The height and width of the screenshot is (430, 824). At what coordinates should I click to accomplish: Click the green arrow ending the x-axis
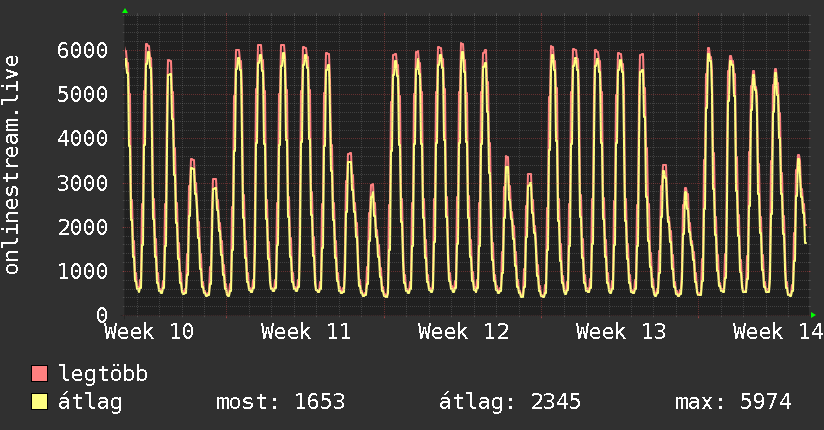(x=813, y=315)
